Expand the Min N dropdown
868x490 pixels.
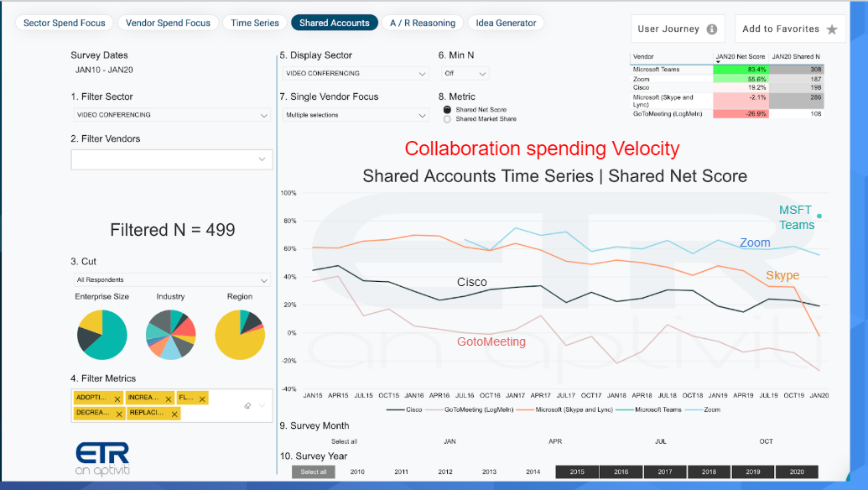pyautogui.click(x=465, y=73)
